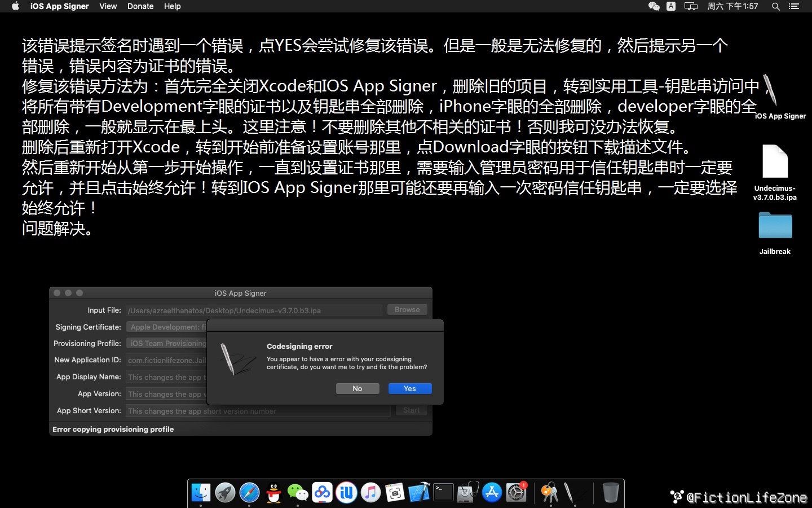Click iOS App Signer pen icon in Dock
Viewport: 812px width, 508px height.
573,493
